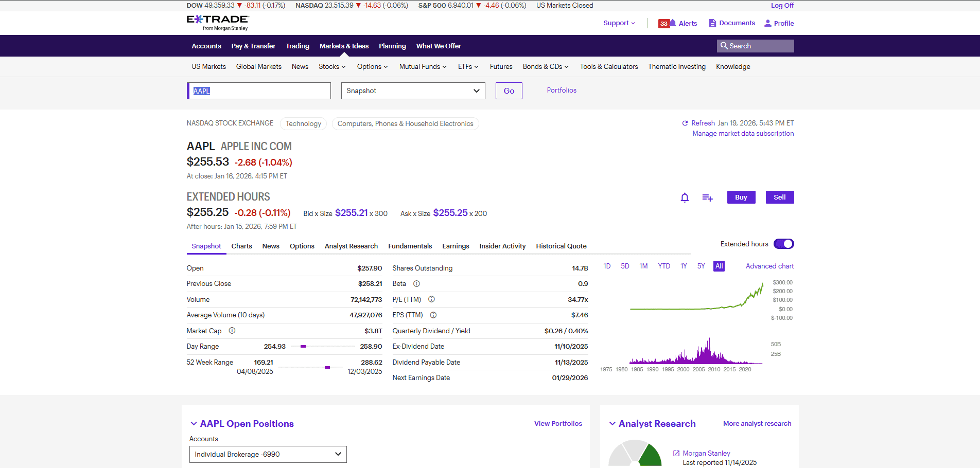Open Morgan Stanley external link icon
Screen dimensions: 980x468
676,453
